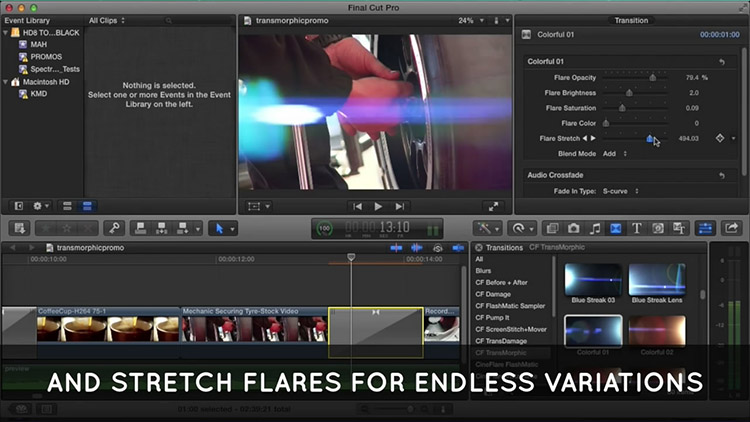750x422 pixels.
Task: Go to previous Flare Stretch keyframe
Action: point(585,138)
